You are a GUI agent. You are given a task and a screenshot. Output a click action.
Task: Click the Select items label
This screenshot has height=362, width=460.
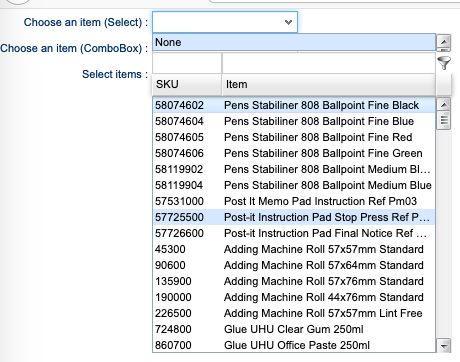point(115,74)
